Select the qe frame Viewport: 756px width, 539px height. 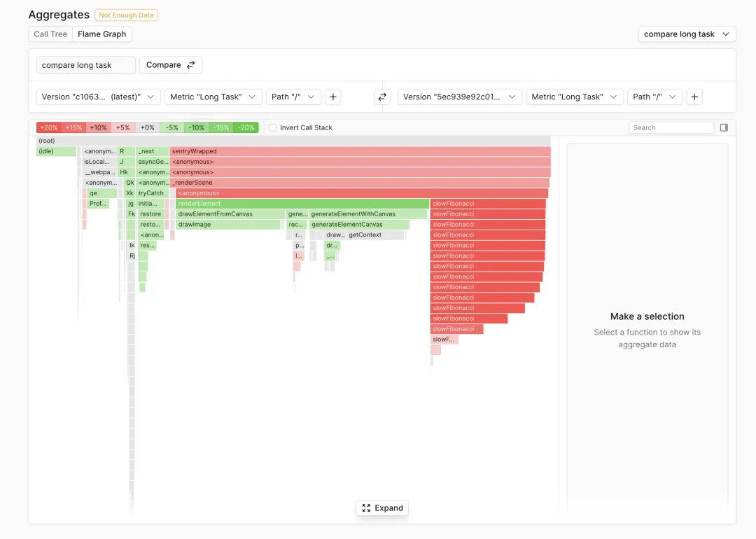101,193
